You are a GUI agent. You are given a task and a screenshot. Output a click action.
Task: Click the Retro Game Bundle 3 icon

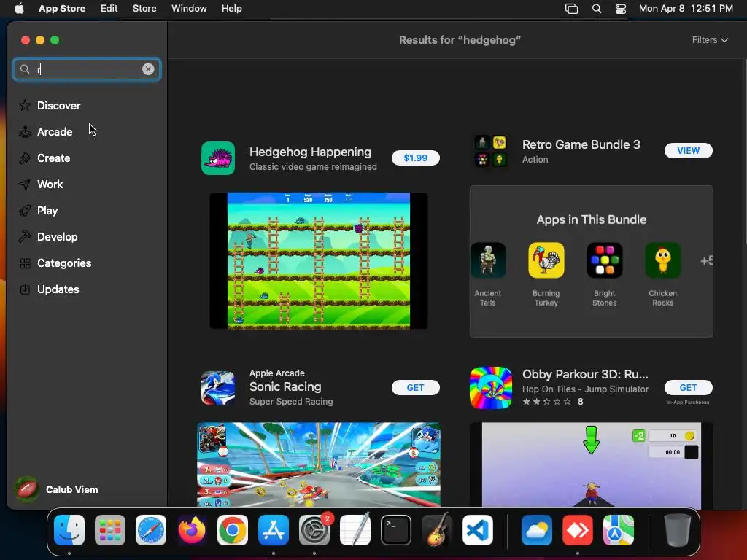[x=491, y=150]
